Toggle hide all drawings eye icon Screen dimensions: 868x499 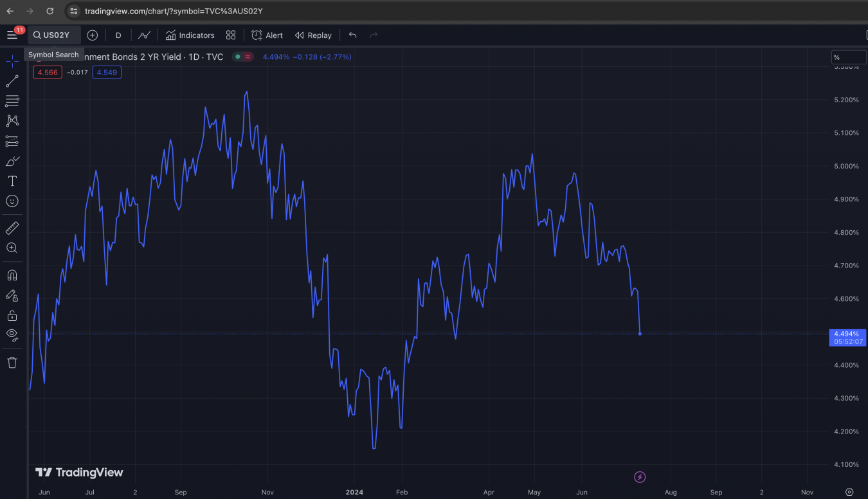click(x=12, y=334)
